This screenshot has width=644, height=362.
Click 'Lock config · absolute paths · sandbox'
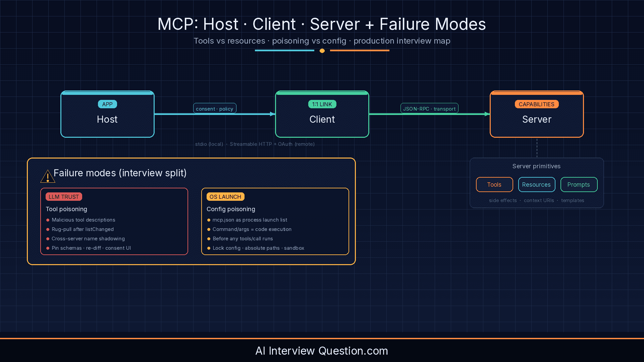pyautogui.click(x=256, y=248)
